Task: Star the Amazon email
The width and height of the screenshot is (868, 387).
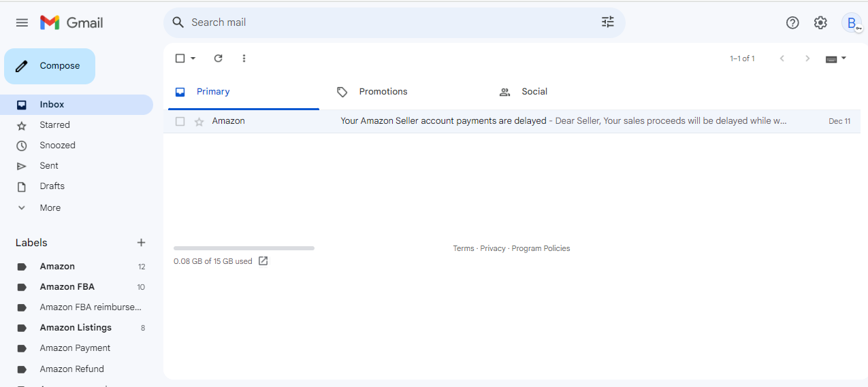Action: (199, 122)
